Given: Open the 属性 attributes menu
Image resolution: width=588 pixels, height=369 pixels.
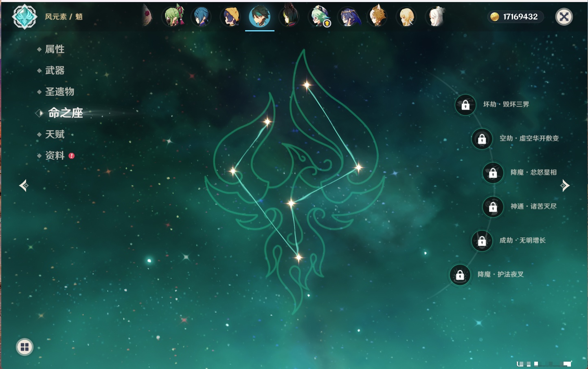Looking at the screenshot, I should [55, 49].
